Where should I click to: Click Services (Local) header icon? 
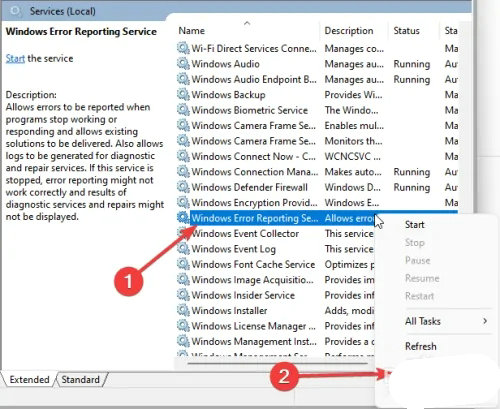click(x=15, y=11)
